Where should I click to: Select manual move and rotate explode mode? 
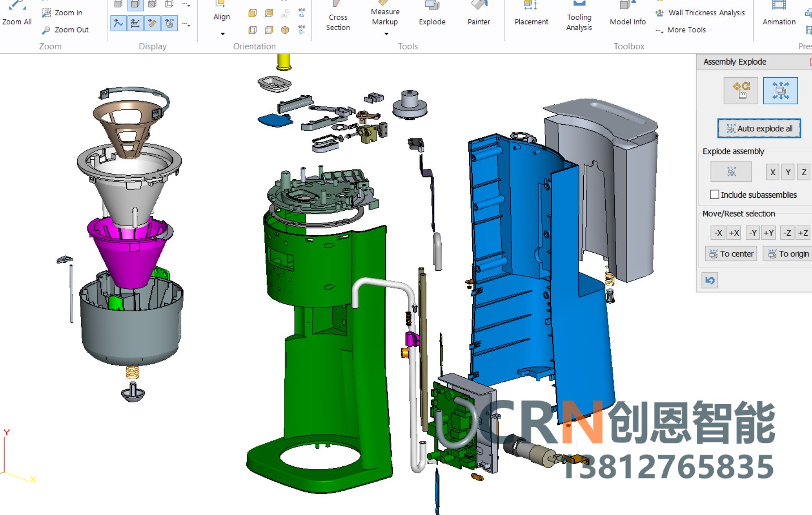click(x=741, y=91)
